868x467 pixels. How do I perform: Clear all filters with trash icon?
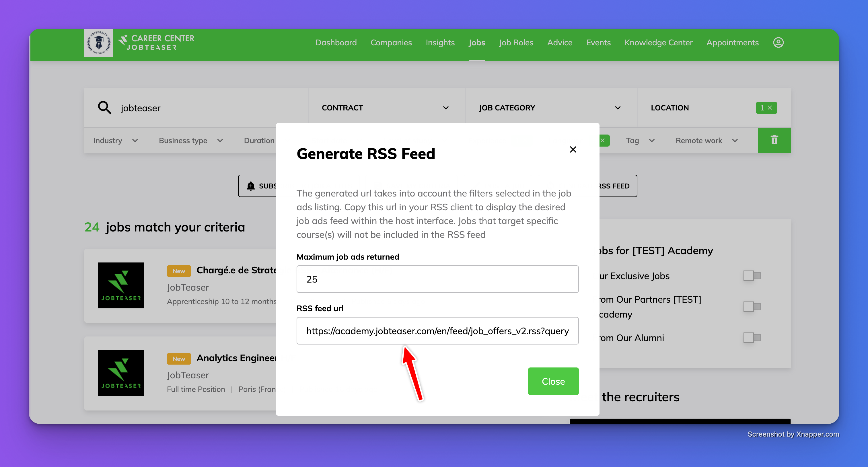click(x=774, y=140)
